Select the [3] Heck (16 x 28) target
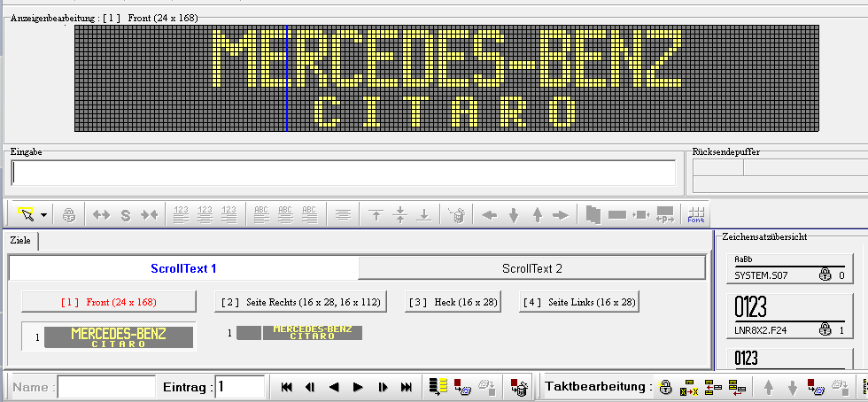Image resolution: width=868 pixels, height=402 pixels. [453, 302]
